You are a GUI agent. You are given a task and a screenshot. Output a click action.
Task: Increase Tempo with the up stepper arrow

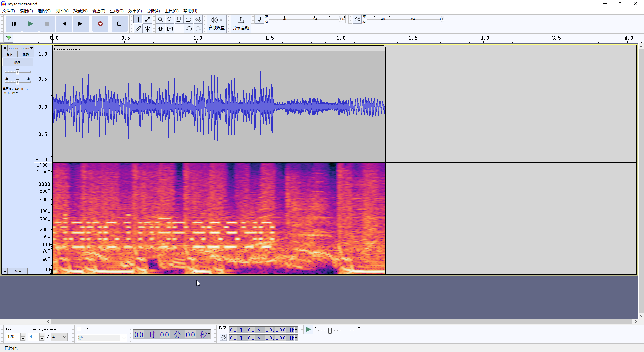pyautogui.click(x=23, y=335)
